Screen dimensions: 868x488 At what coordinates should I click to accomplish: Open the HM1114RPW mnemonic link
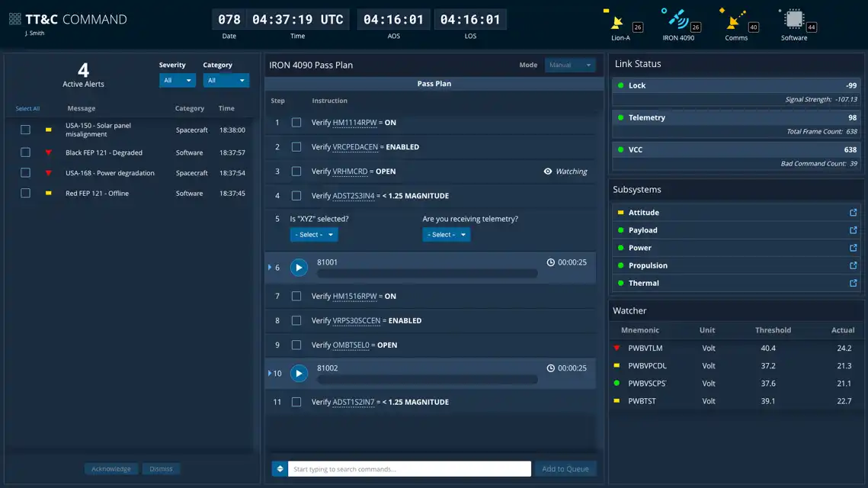pyautogui.click(x=354, y=123)
